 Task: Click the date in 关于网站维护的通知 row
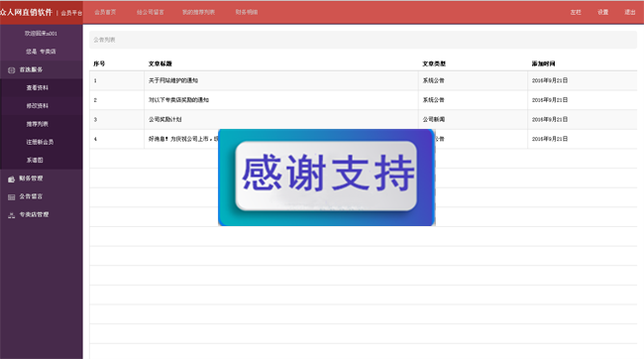(x=550, y=80)
